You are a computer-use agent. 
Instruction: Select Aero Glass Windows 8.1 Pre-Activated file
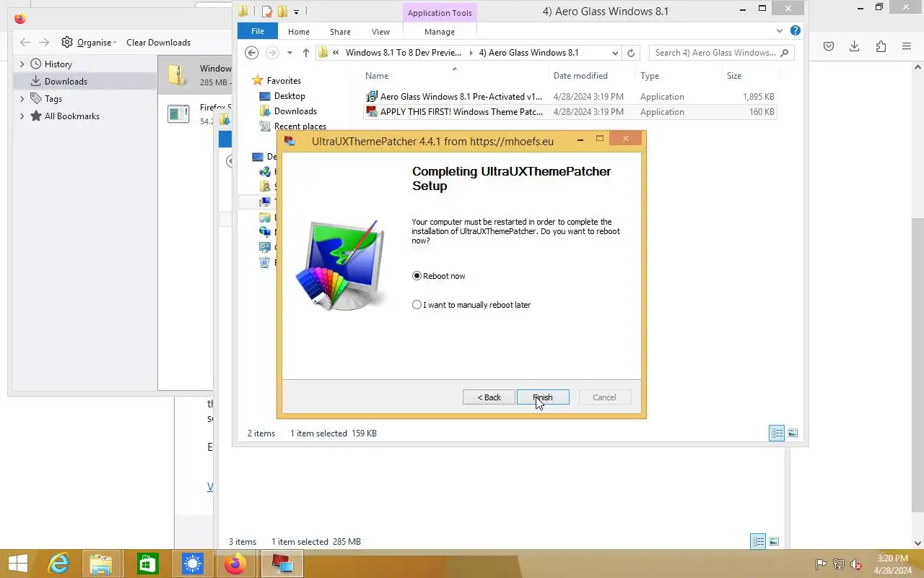(x=570, y=97)
